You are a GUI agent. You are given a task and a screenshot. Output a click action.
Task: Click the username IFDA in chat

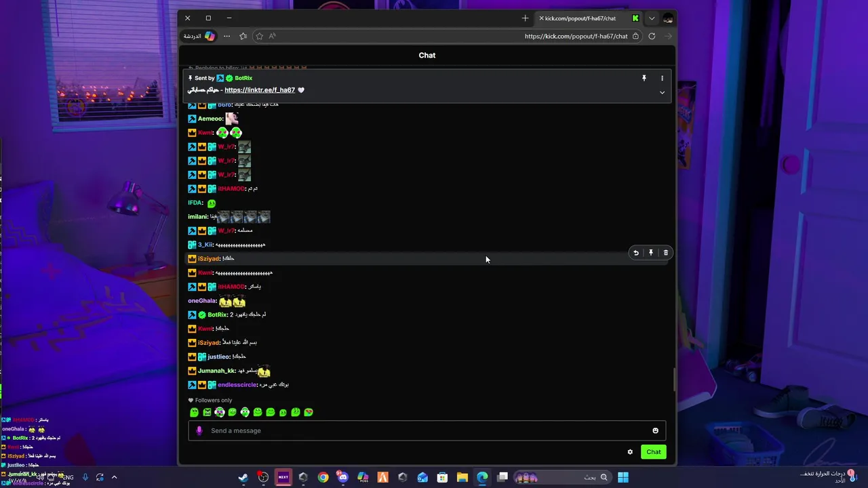pyautogui.click(x=195, y=203)
